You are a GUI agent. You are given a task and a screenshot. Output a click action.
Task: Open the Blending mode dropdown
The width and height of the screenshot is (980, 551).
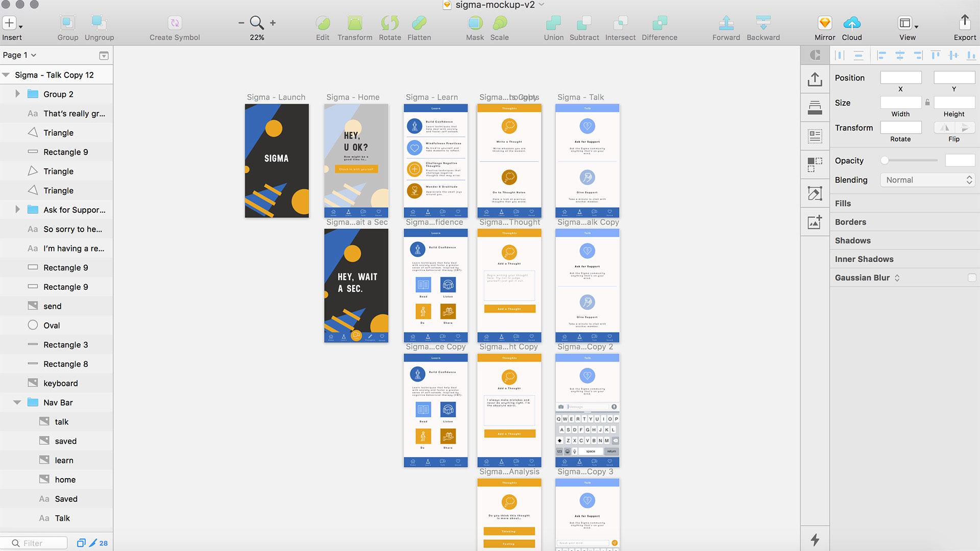927,180
